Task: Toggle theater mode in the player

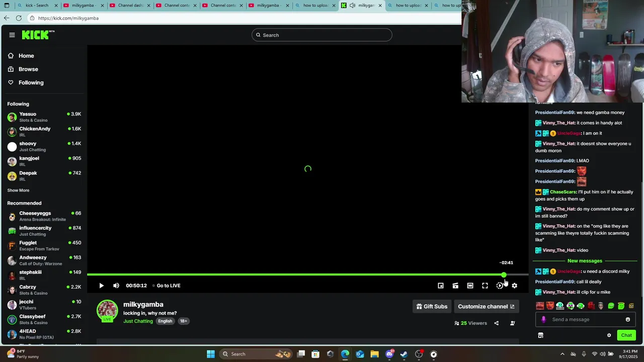Action: pyautogui.click(x=470, y=286)
